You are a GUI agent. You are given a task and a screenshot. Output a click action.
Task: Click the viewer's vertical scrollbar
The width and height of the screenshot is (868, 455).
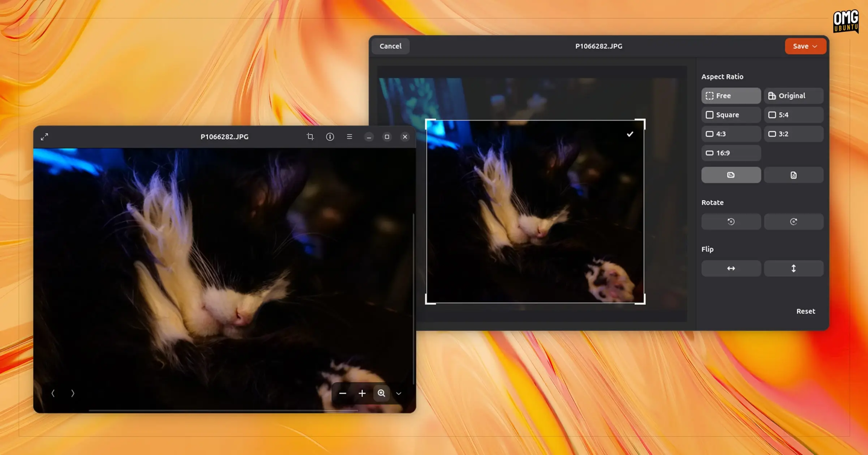414,299
